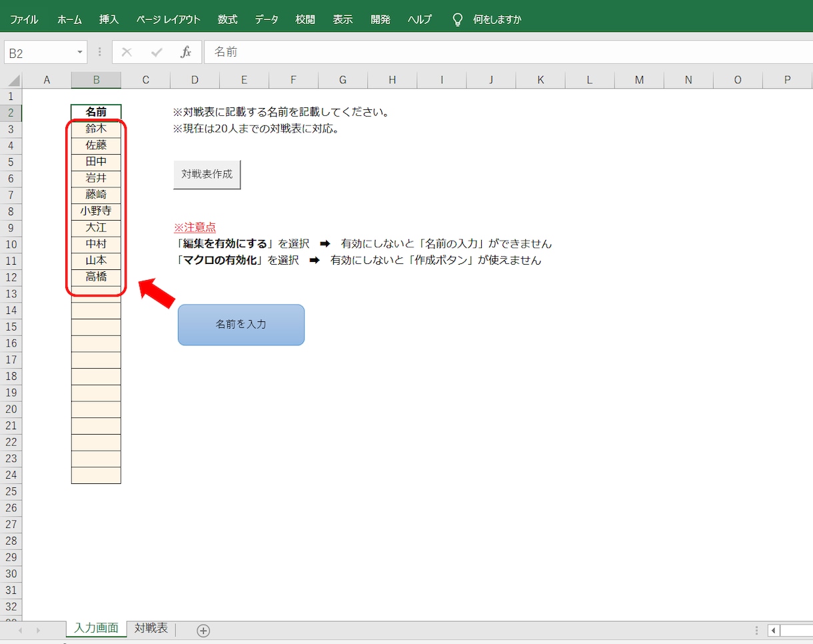The width and height of the screenshot is (813, 644).
Task: Click the ※現在は20人までの対戦表に対応 note
Action: pos(257,129)
